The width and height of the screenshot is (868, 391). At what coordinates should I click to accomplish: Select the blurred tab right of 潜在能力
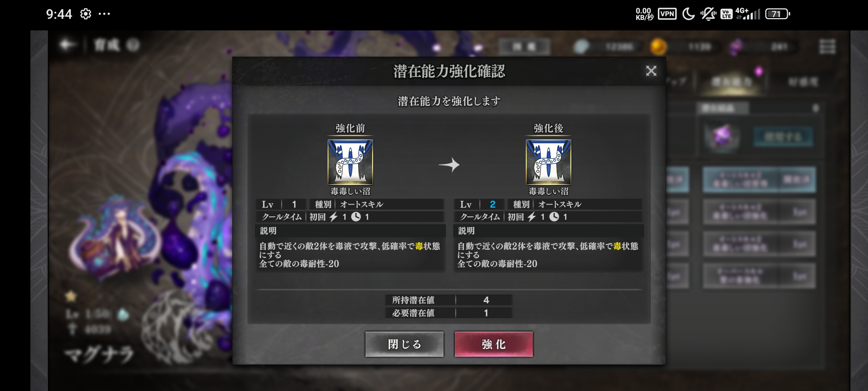803,83
